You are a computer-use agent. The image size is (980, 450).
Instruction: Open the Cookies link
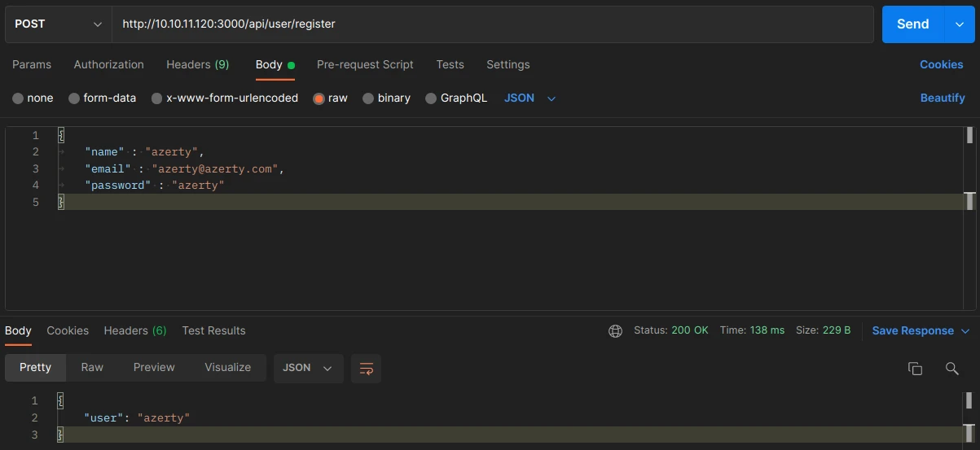coord(941,65)
